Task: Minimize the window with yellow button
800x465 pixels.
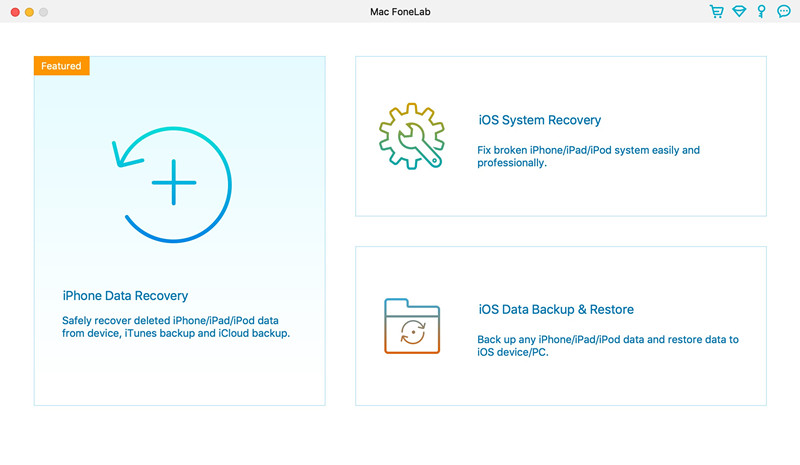Action: [30, 12]
